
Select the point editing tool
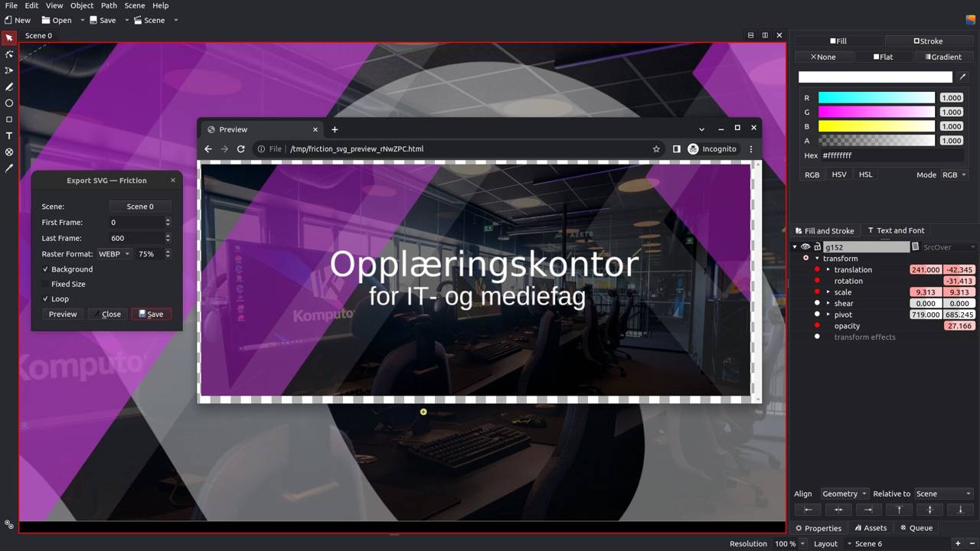pyautogui.click(x=9, y=54)
